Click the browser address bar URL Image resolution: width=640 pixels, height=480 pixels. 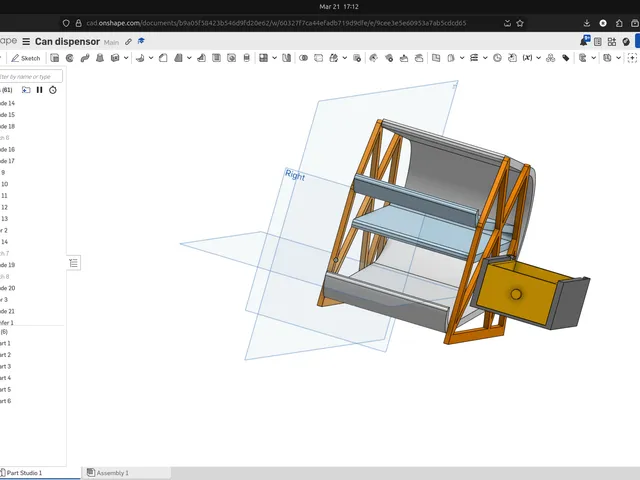click(276, 23)
